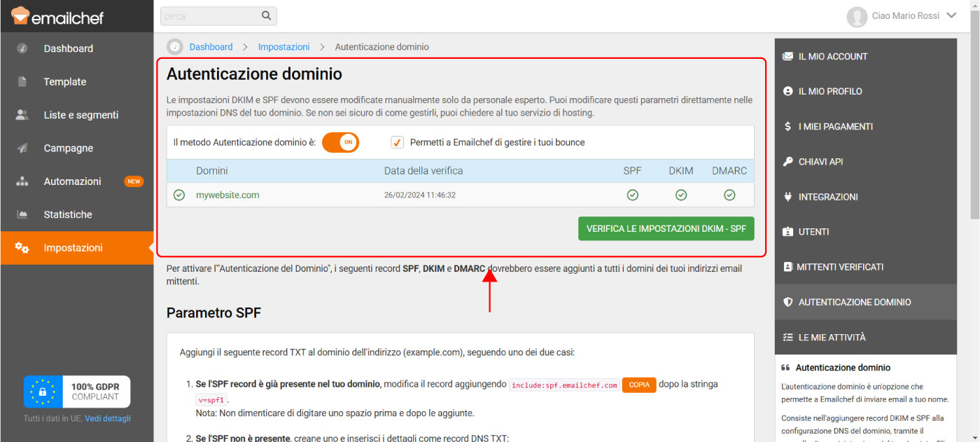Screen dimensions: 980x442
Task: Click the Data della verifica column header
Action: click(x=423, y=171)
